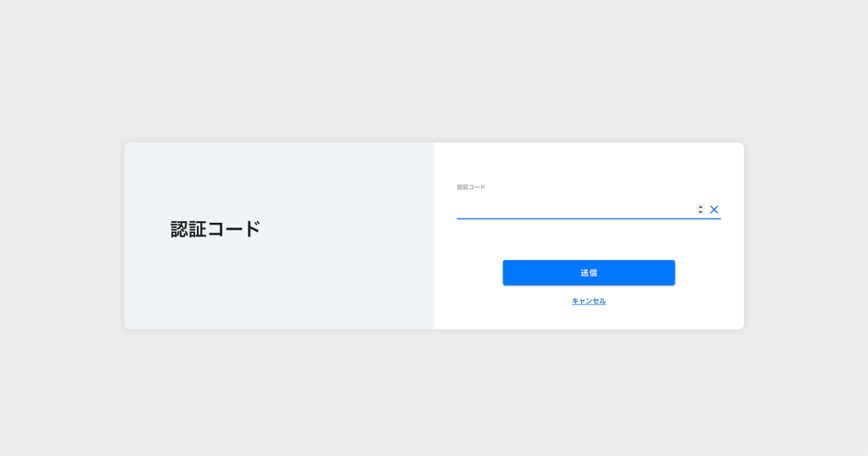Click the label above the code input
The height and width of the screenshot is (456, 868).
click(471, 187)
